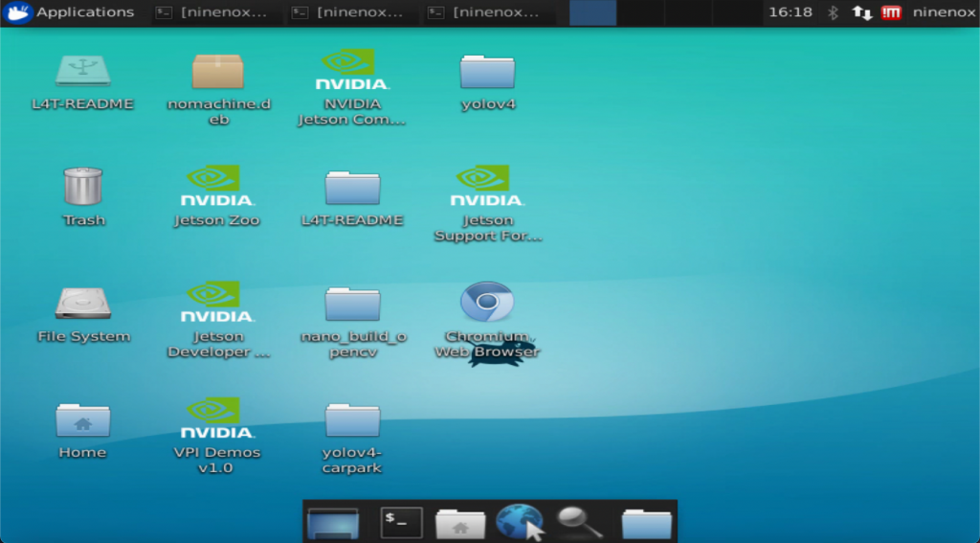Select the yolov4-carpark folder icon
Viewport: 980px width, 543px height.
click(x=352, y=419)
